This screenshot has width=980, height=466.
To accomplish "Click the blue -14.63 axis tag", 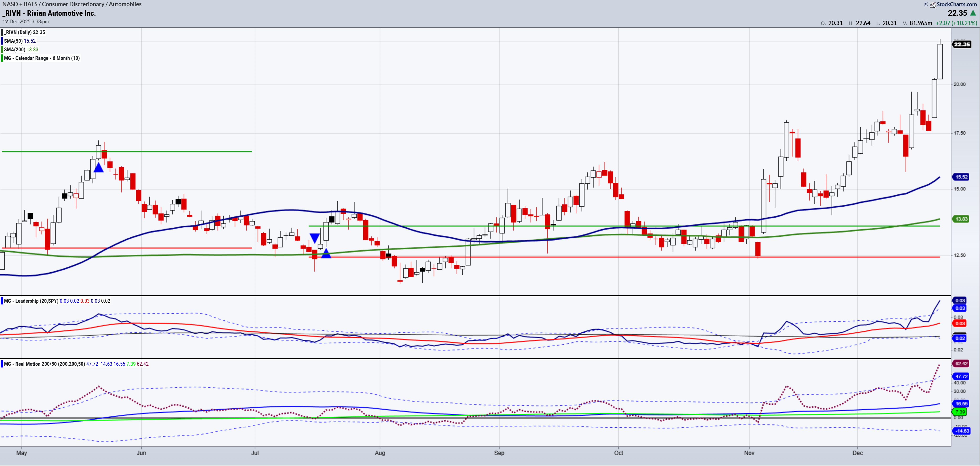I will pyautogui.click(x=961, y=431).
